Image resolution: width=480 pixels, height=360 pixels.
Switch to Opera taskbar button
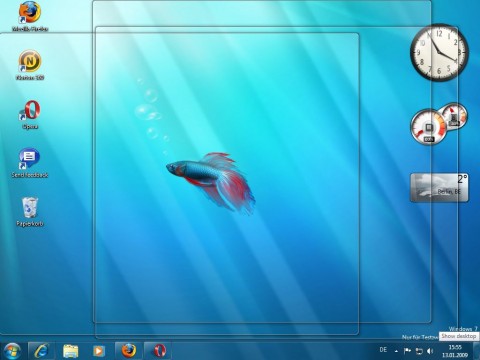[158, 351]
